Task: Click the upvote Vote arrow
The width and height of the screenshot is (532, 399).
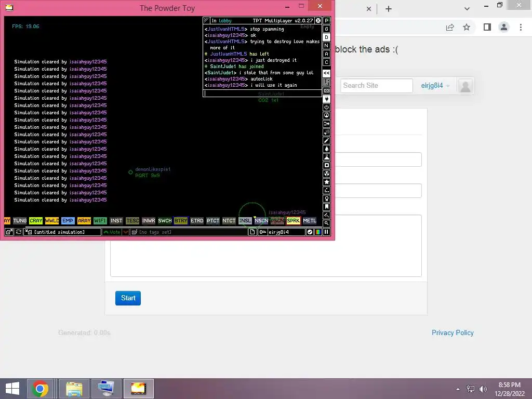Action: coord(112,232)
